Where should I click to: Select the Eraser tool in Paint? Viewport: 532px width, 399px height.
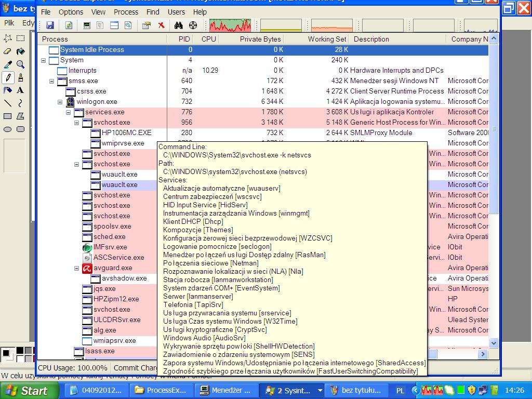(x=7, y=51)
